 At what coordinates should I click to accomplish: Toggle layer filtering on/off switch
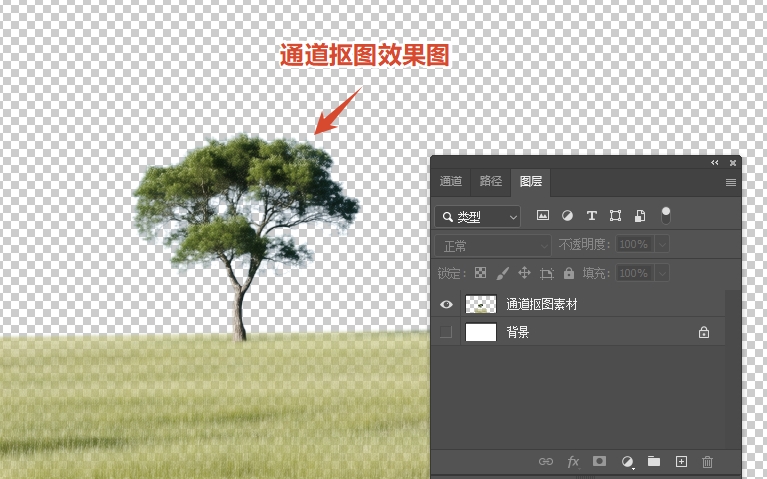tap(665, 215)
